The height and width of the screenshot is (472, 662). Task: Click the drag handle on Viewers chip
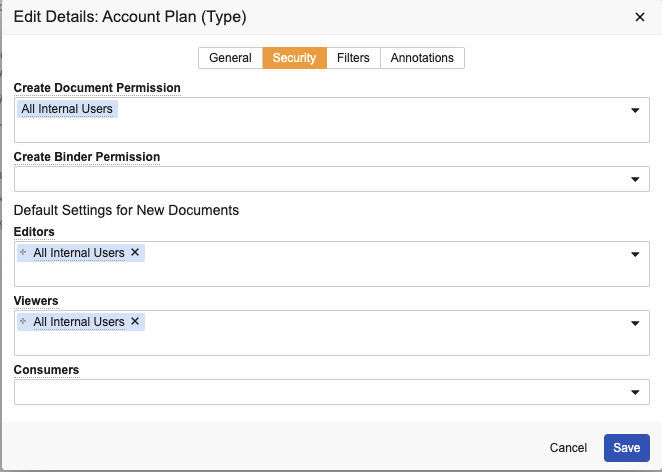pyautogui.click(x=24, y=322)
